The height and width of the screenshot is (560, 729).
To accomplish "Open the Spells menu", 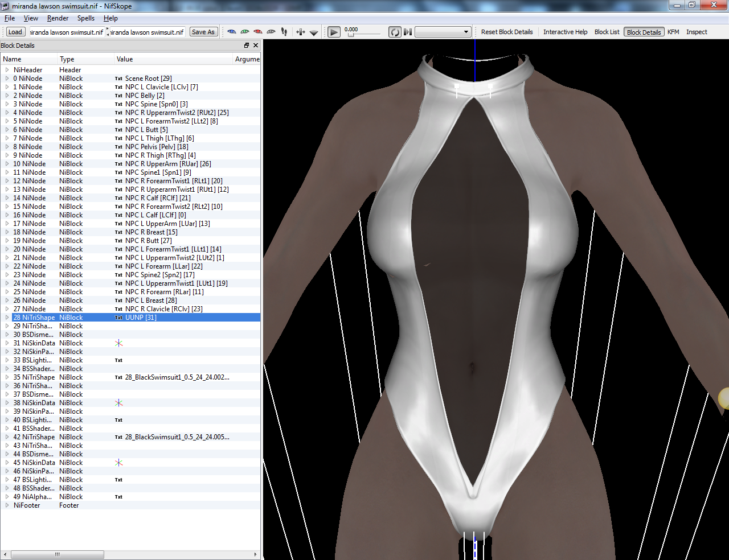I will tap(86, 18).
